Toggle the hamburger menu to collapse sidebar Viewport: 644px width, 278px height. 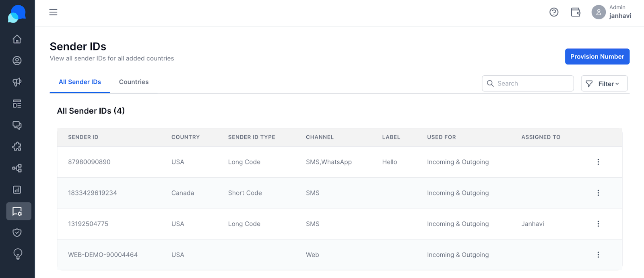click(x=53, y=12)
